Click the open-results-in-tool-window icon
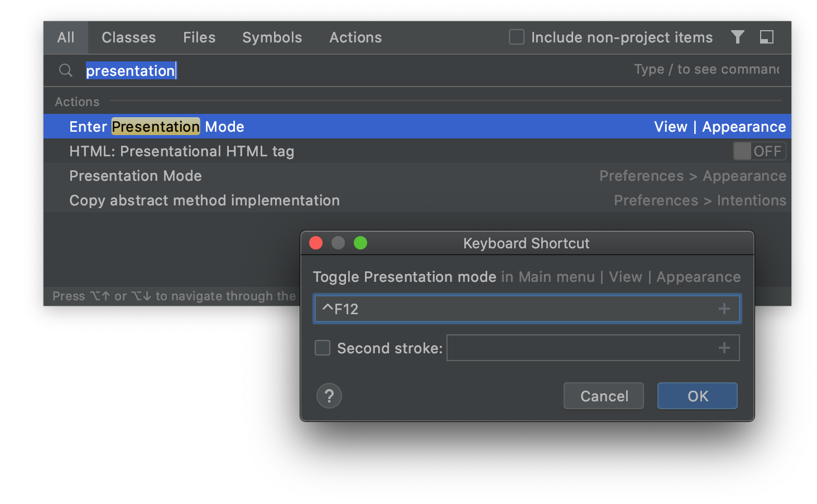Screen dimensions: 817x504 (x=767, y=37)
